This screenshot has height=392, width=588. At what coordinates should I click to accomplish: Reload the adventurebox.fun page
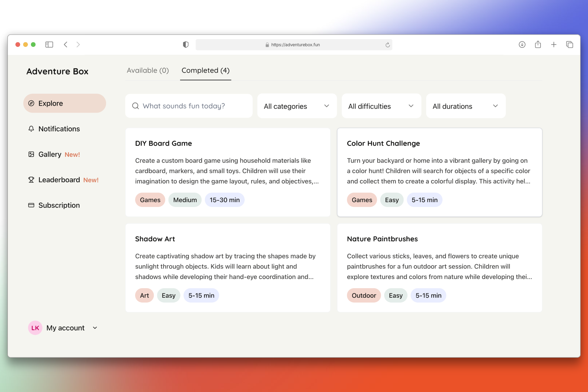388,45
